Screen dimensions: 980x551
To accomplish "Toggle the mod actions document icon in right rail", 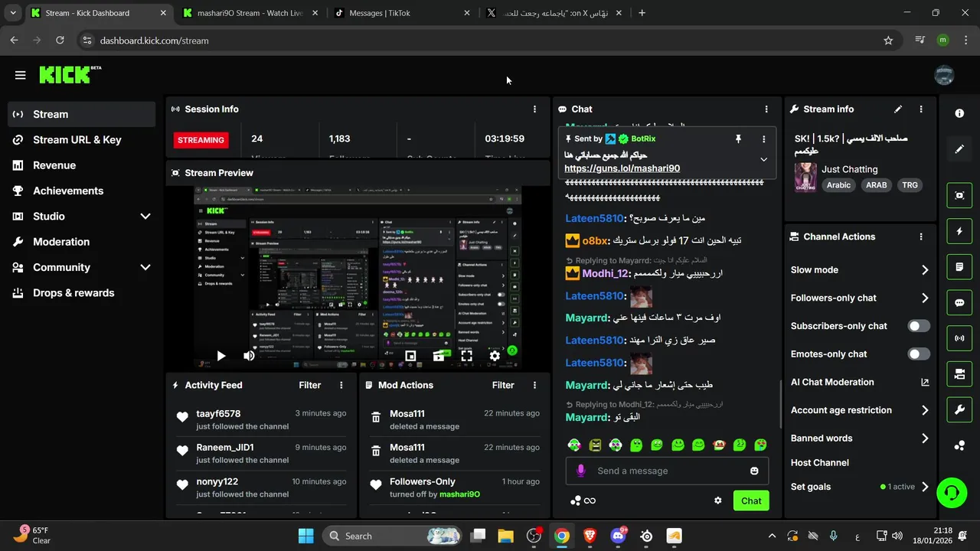I will (959, 267).
